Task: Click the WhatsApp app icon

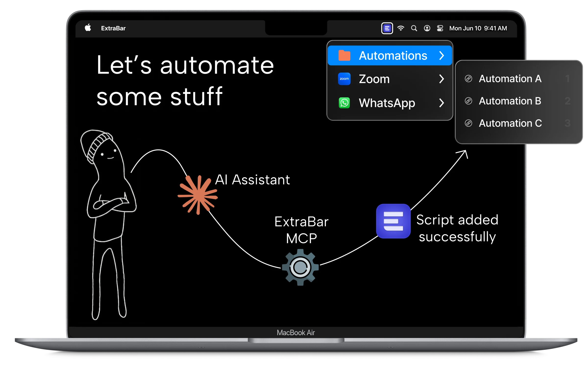Action: tap(344, 103)
